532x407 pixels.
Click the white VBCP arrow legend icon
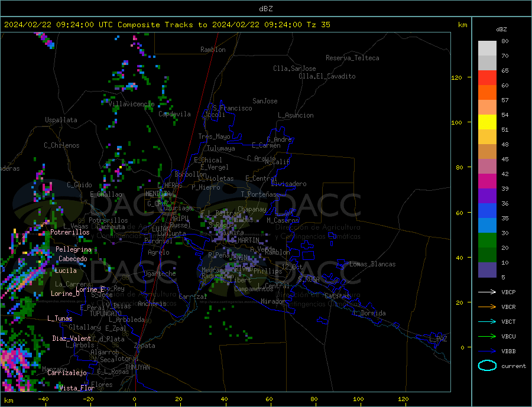click(x=487, y=292)
